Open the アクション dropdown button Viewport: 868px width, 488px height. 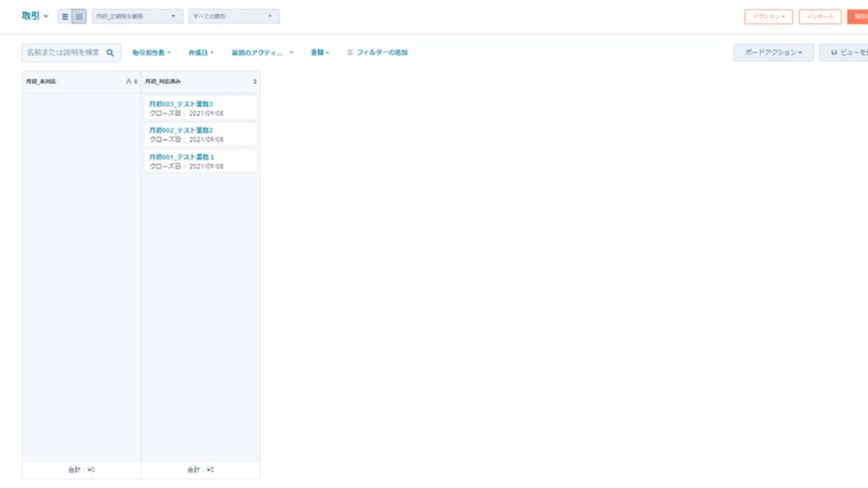(769, 17)
